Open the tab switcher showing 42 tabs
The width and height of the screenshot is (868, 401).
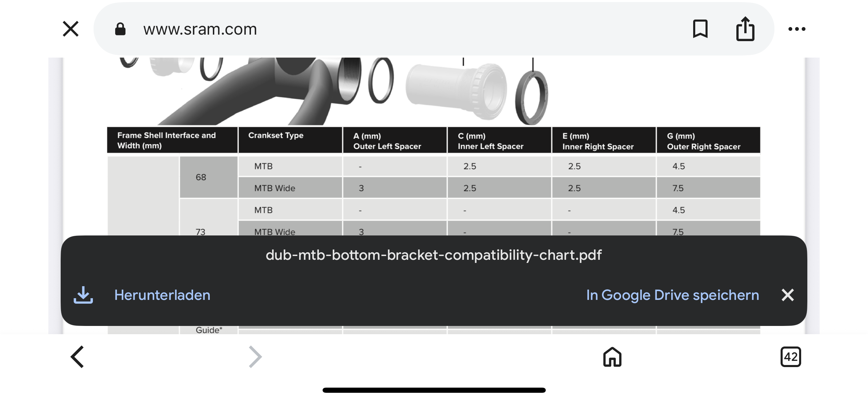(x=791, y=357)
